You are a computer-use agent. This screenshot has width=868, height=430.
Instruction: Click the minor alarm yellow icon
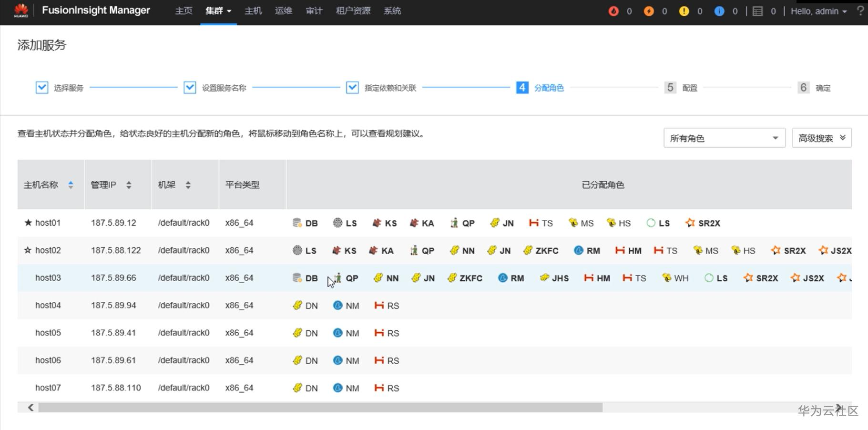(684, 11)
